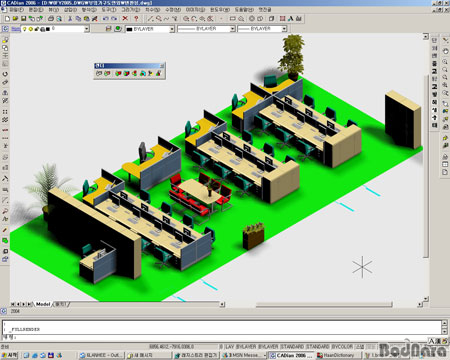Screen dimensions: 450x360
Task: Switch to HaanDictionary taskbar button
Action: pos(338,355)
